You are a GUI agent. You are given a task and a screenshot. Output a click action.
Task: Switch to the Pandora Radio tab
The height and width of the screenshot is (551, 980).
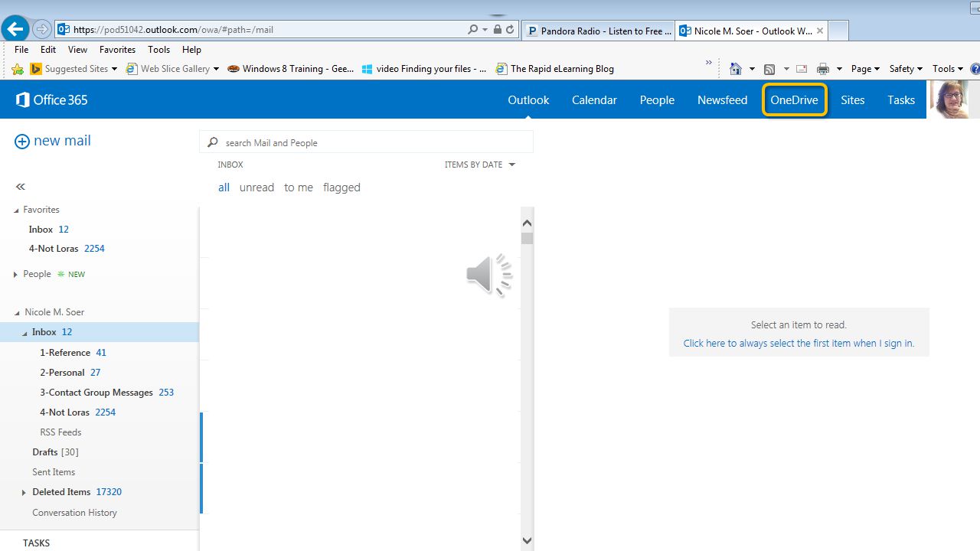598,31
